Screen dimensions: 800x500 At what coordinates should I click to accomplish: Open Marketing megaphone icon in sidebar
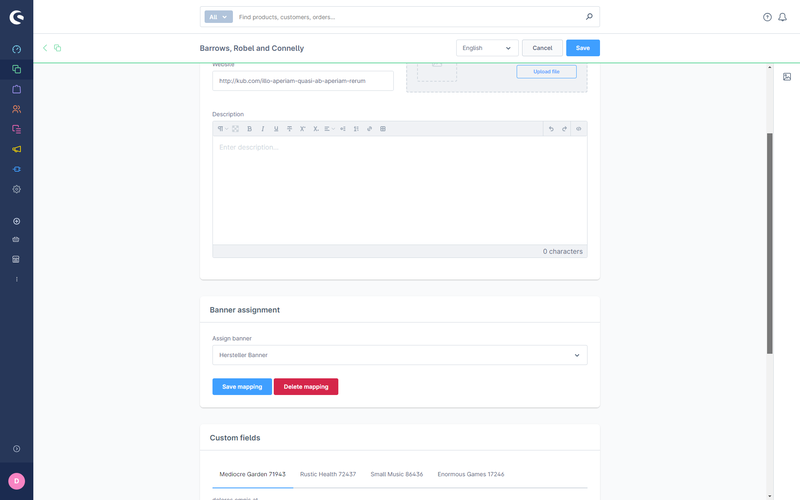(16, 149)
